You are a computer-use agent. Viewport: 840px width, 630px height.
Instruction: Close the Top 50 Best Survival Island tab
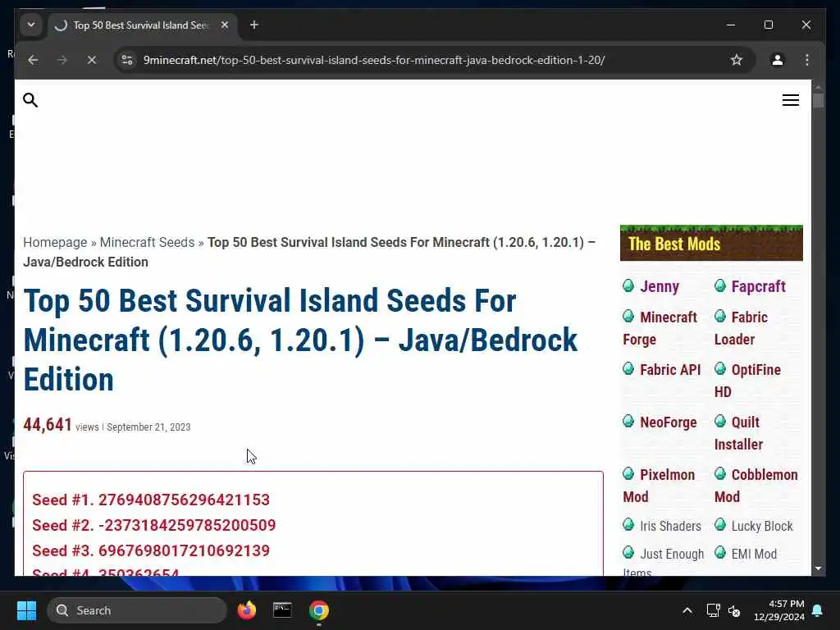tap(225, 25)
